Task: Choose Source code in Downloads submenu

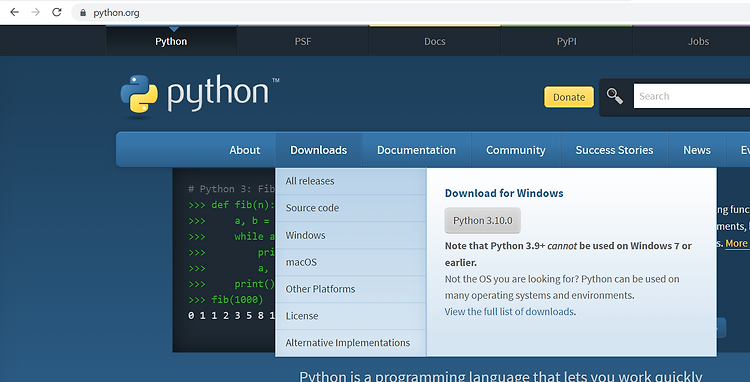Action: [351, 208]
